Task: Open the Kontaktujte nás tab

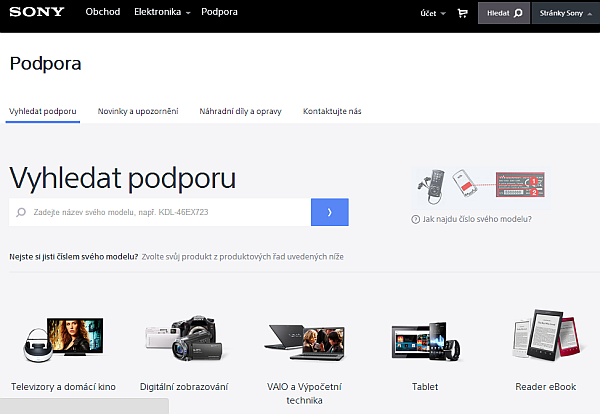Action: (x=332, y=111)
